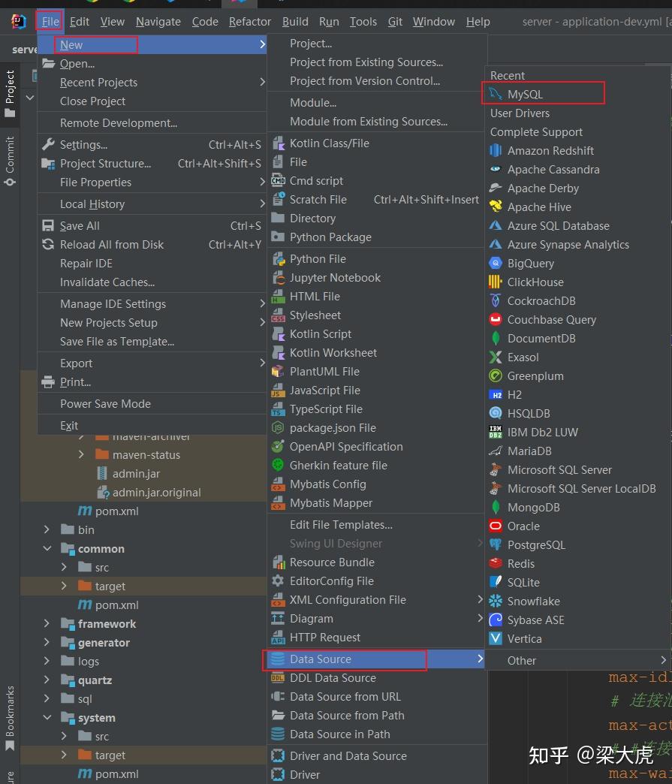Select the Amazon Redshift icon
The width and height of the screenshot is (672, 784).
point(495,150)
